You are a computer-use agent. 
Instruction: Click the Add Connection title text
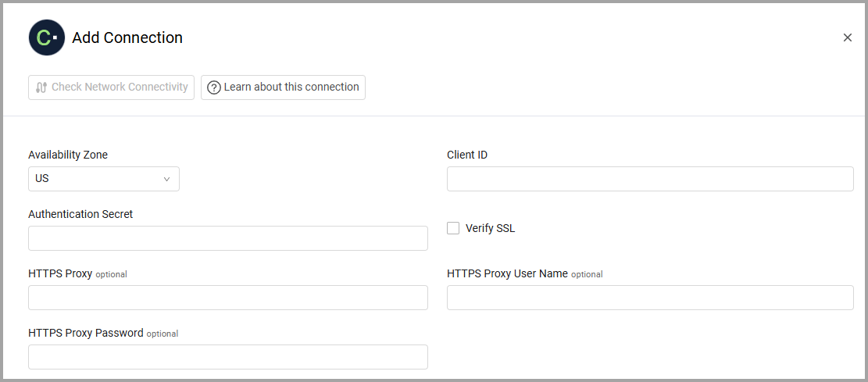pyautogui.click(x=127, y=37)
